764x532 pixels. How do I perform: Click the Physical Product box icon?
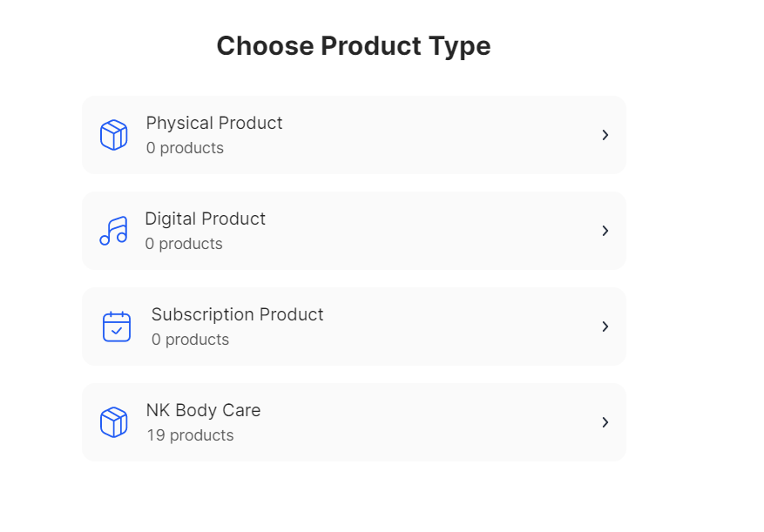(x=114, y=135)
